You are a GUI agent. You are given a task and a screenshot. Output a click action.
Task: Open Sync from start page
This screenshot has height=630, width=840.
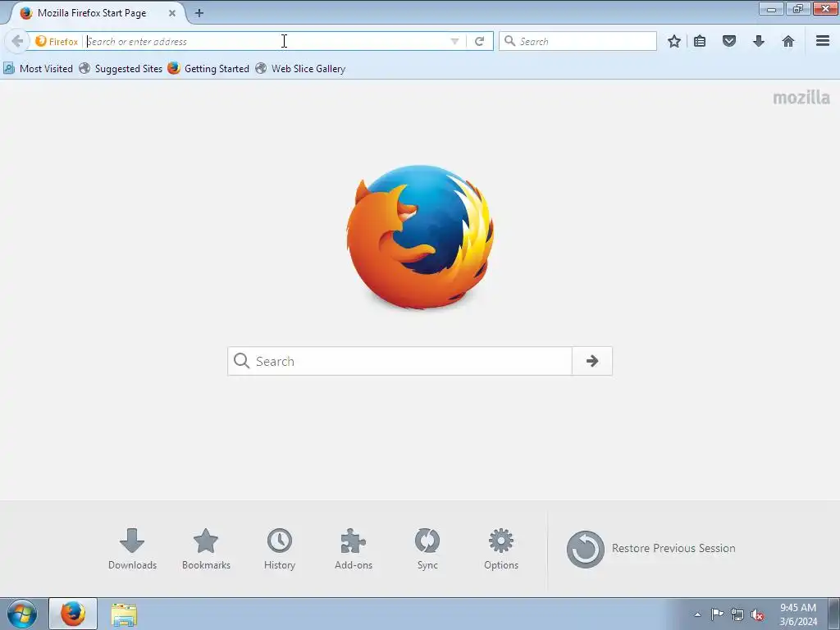427,549
